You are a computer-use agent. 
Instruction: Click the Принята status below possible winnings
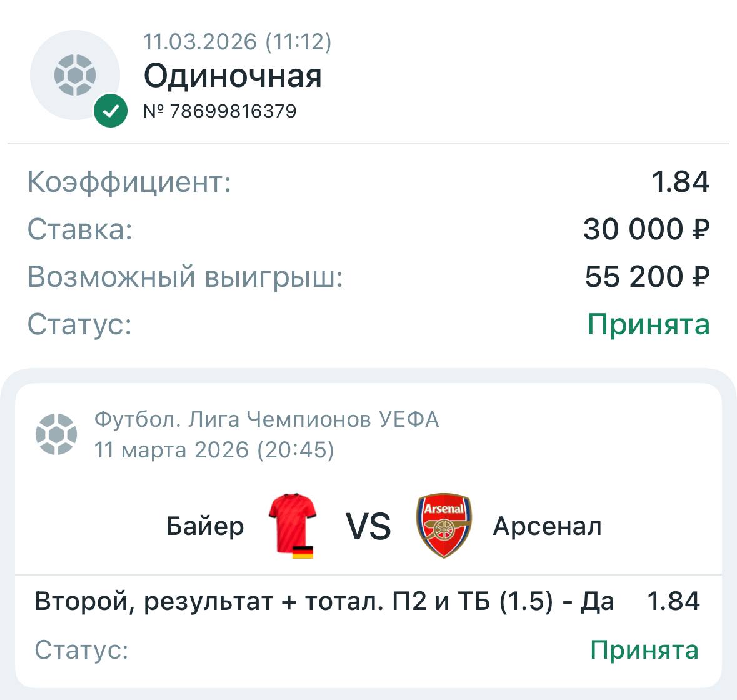click(x=648, y=324)
